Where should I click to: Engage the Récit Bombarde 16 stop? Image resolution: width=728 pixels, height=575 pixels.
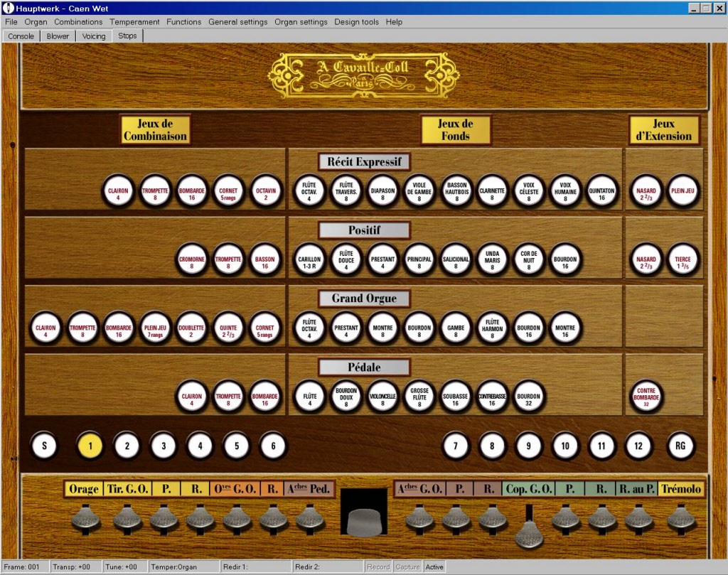pyautogui.click(x=192, y=191)
